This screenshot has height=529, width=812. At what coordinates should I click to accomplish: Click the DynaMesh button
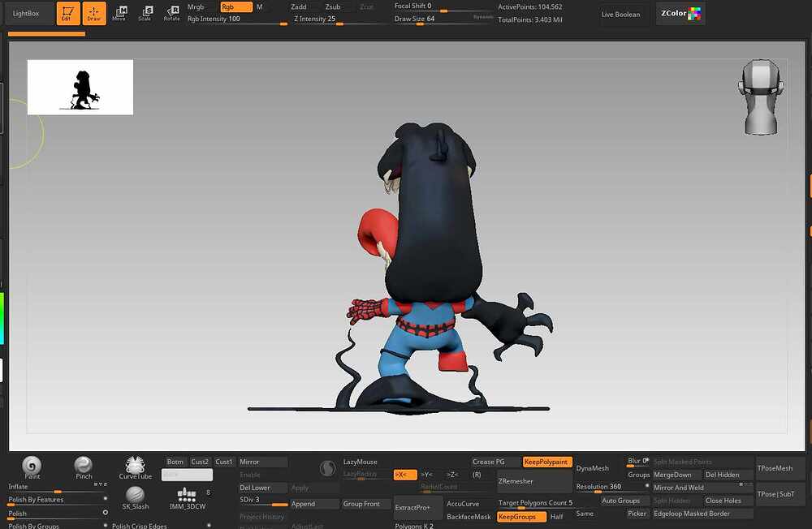click(x=593, y=468)
